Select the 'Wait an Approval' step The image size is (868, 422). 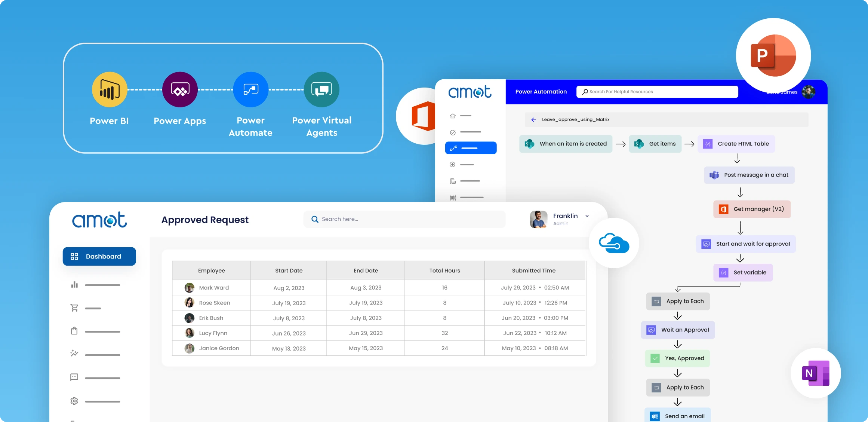pyautogui.click(x=678, y=330)
